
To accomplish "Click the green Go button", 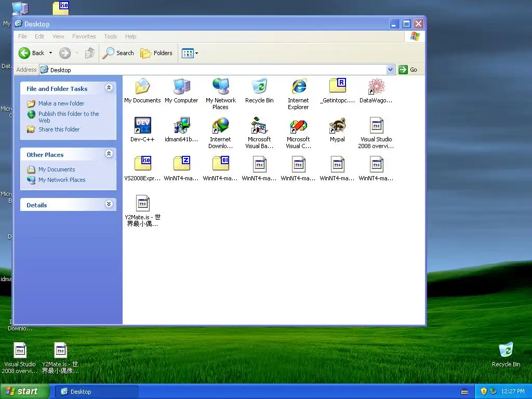I will tap(408, 70).
